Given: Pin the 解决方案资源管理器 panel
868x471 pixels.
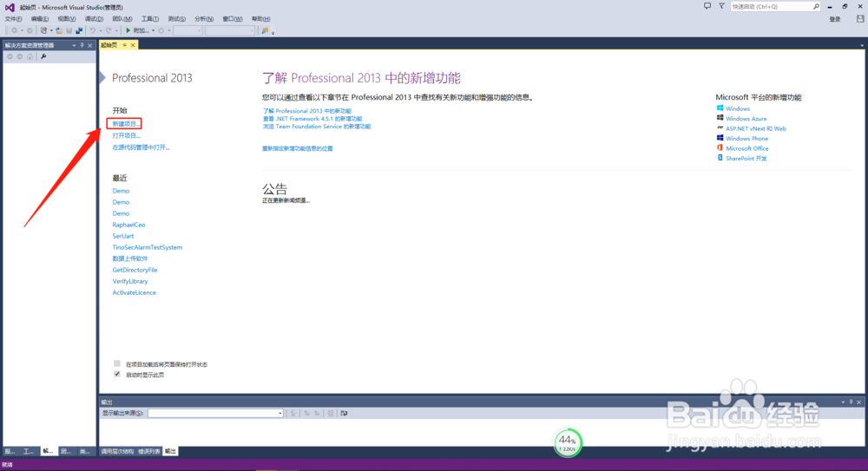Looking at the screenshot, I should 82,45.
